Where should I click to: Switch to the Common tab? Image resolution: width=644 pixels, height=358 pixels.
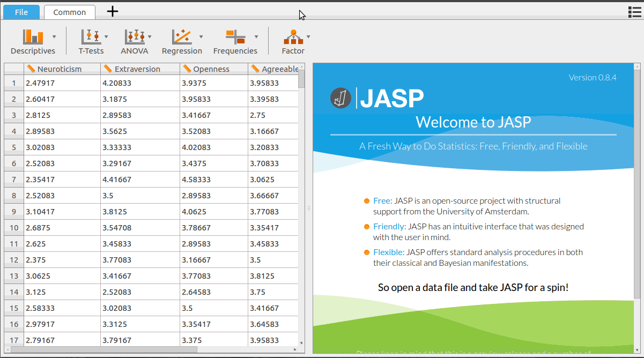[70, 12]
